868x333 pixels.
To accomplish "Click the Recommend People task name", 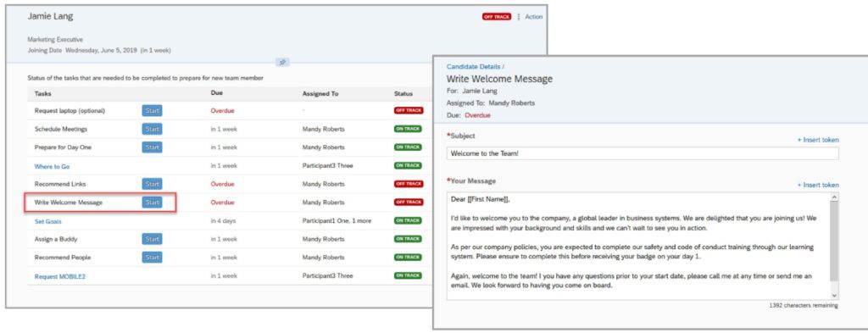I will click(x=63, y=258).
